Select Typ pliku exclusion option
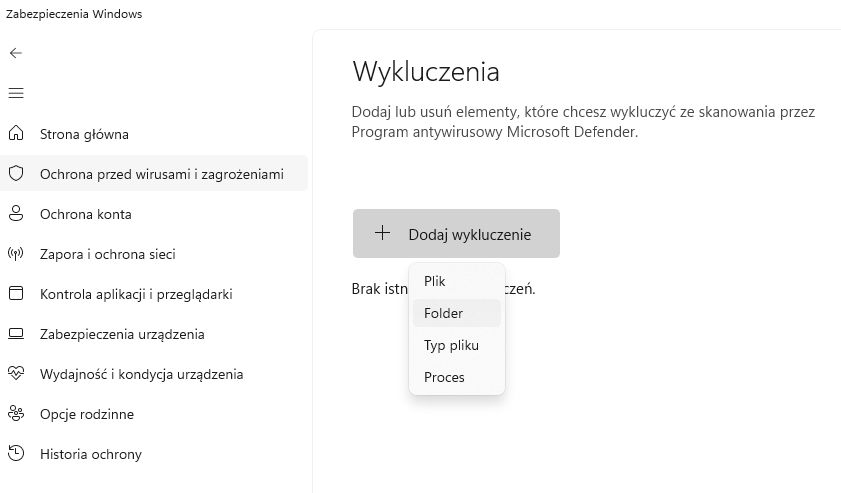841x493 pixels. 451,345
